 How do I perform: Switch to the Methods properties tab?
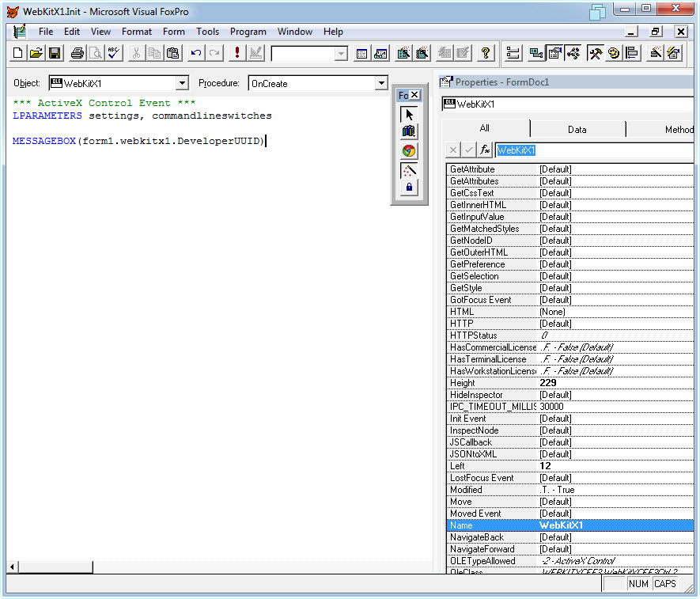(x=660, y=130)
